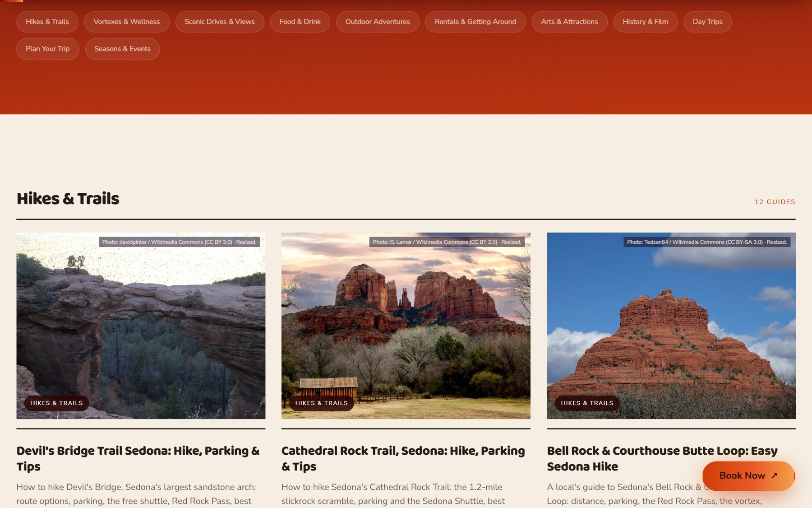Open the Food & Drink category

[300, 22]
